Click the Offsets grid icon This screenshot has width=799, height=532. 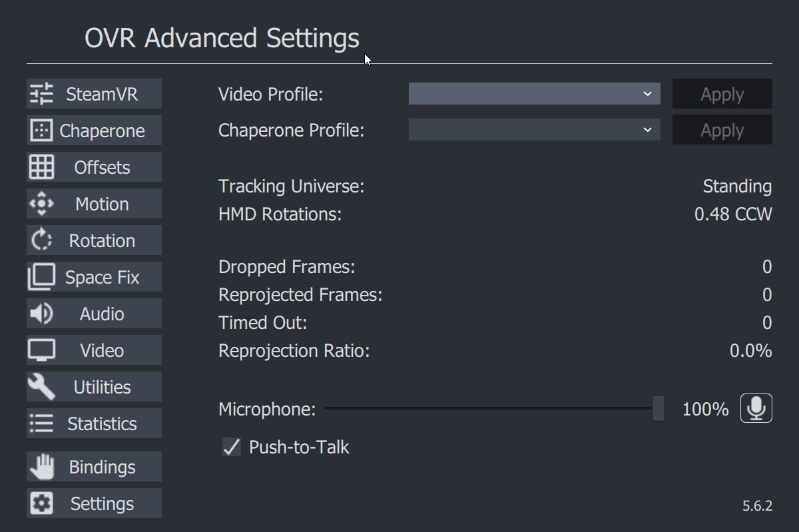pos(41,167)
